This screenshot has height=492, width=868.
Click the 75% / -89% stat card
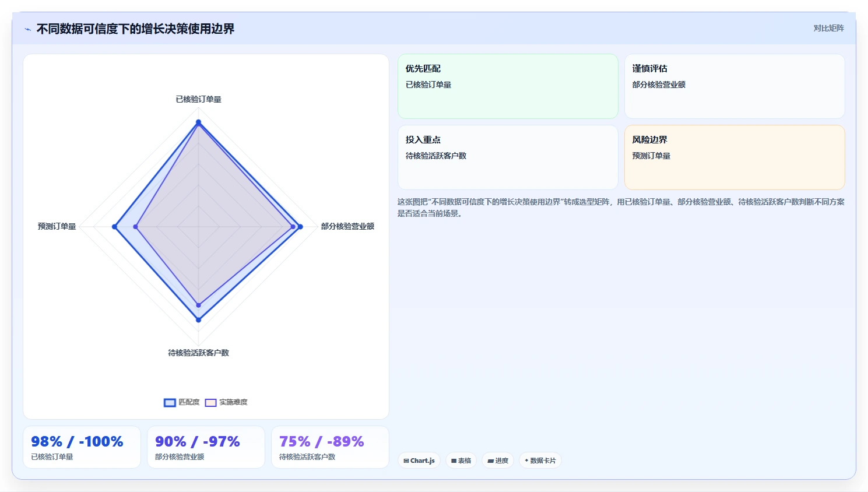pos(330,447)
